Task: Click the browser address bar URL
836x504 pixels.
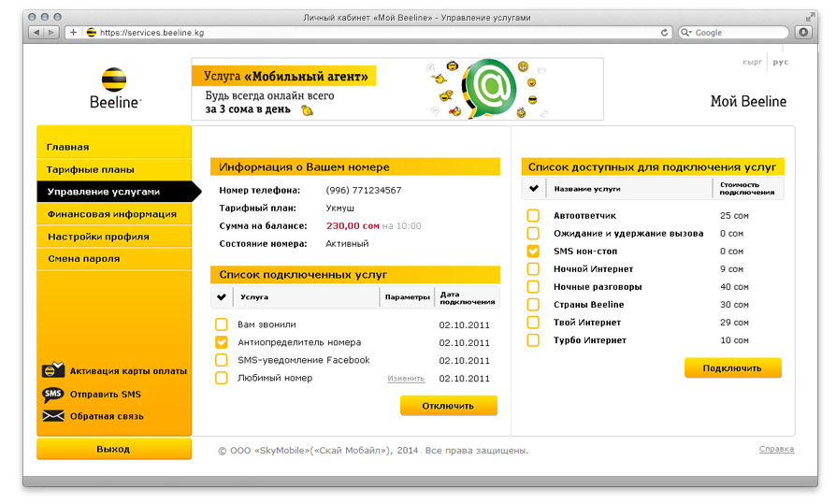Action: pos(151,33)
